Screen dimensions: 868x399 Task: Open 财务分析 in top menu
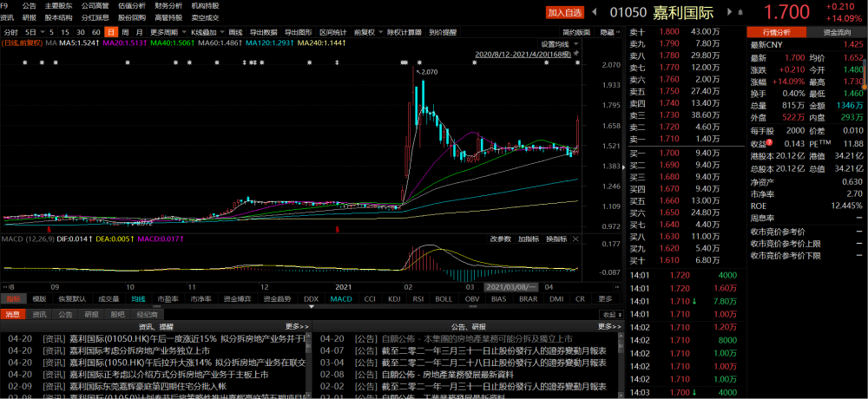[x=168, y=5]
